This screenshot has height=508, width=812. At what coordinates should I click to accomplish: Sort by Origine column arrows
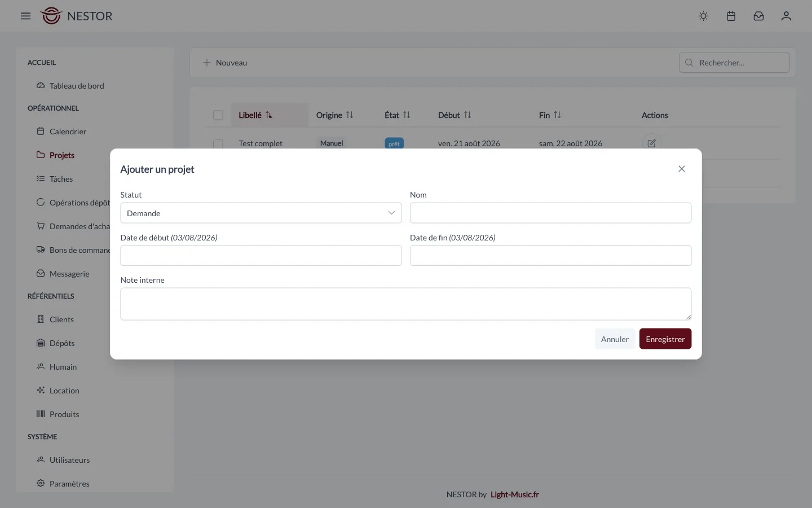(x=350, y=115)
